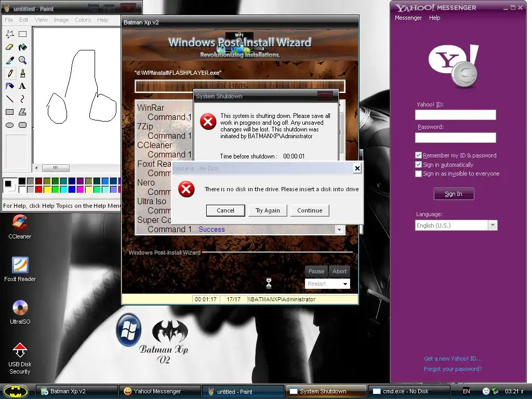The height and width of the screenshot is (399, 532).
Task: Select the Brush tool in Paint
Action: [x=23, y=73]
